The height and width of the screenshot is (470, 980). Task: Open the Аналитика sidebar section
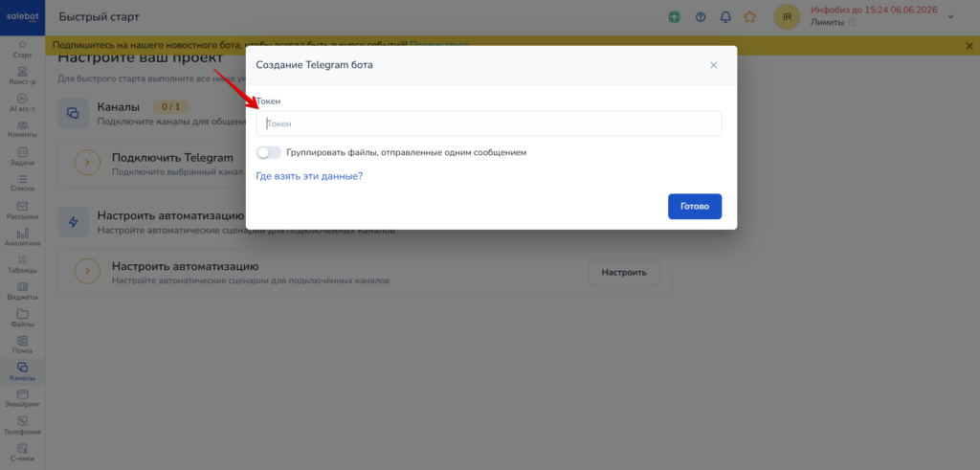[23, 237]
